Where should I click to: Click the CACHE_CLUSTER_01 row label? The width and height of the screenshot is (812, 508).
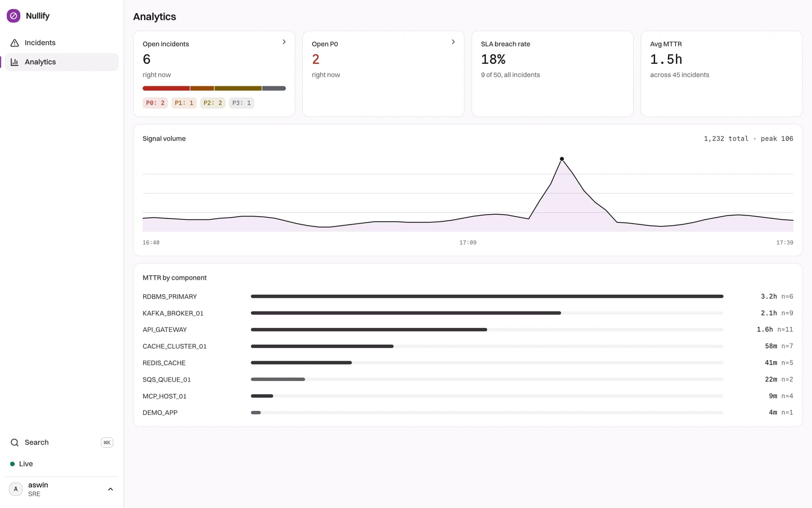pyautogui.click(x=175, y=346)
